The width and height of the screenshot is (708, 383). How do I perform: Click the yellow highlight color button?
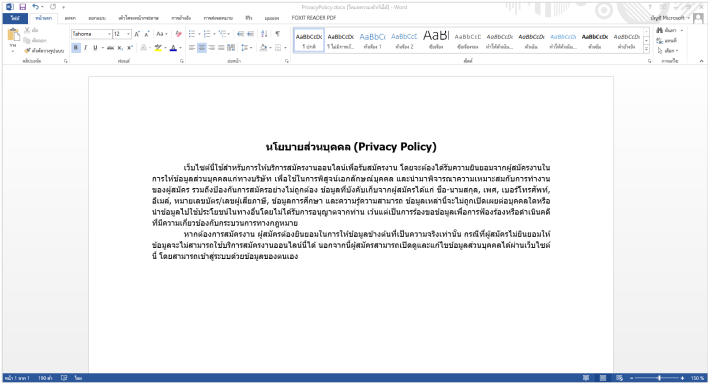pos(158,47)
